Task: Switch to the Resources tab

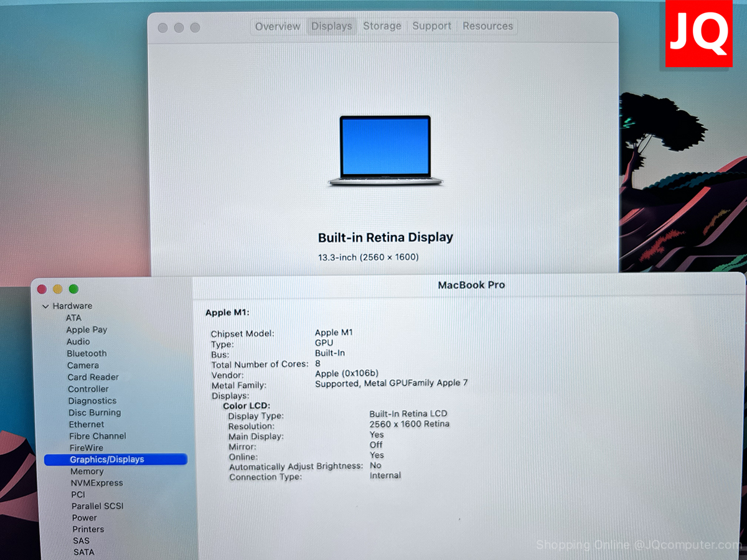Action: 487,26
